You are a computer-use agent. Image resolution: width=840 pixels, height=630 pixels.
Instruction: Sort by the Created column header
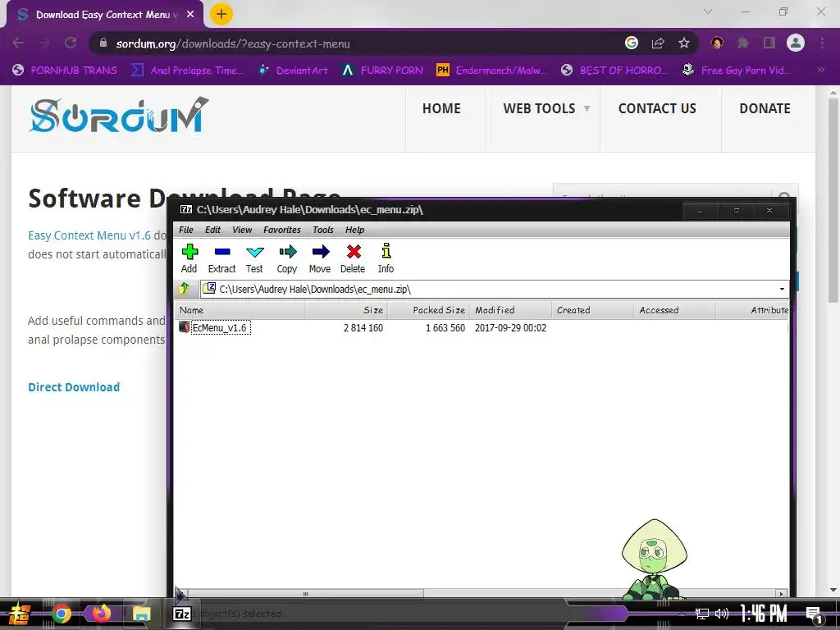point(592,310)
